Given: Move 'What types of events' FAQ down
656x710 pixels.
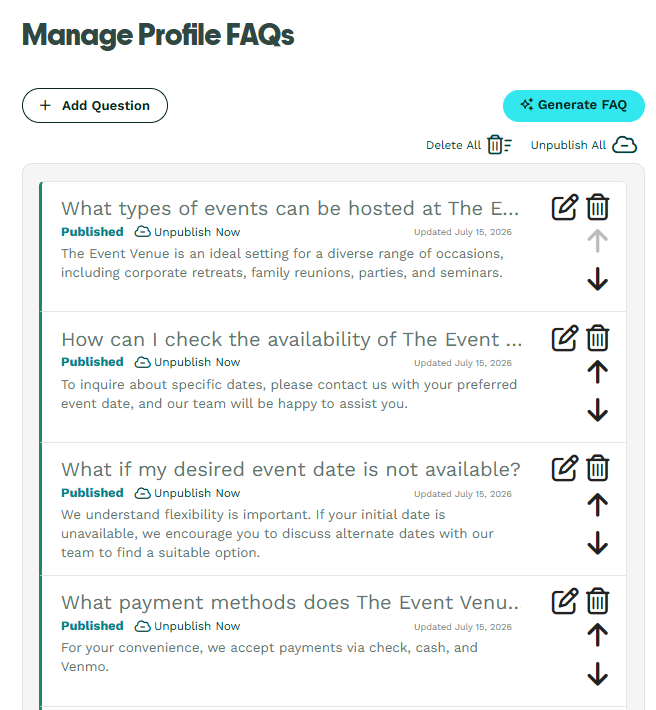Looking at the screenshot, I should click(x=598, y=279).
